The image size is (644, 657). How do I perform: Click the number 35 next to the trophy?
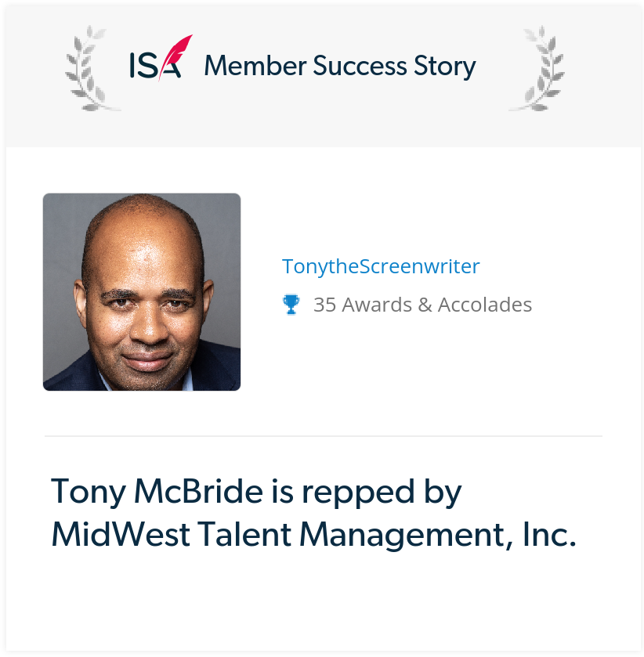pos(324,305)
